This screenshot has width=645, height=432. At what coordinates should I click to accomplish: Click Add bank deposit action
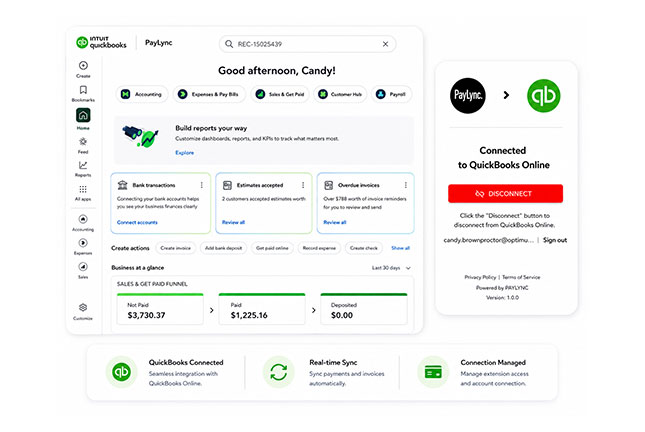click(x=223, y=248)
